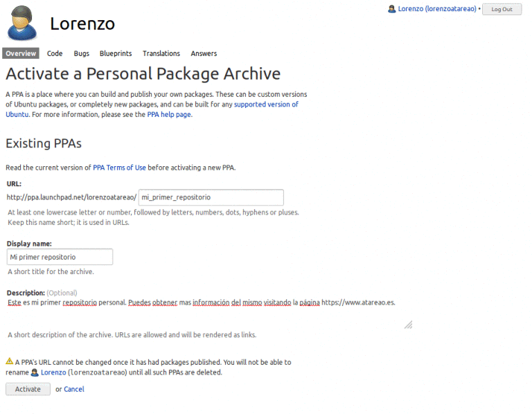The image size is (532, 414).
Task: Open the PPA Terms of Use link
Action: [x=119, y=168]
